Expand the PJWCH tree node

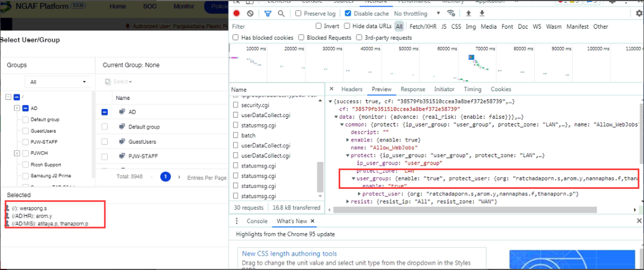click(x=17, y=153)
